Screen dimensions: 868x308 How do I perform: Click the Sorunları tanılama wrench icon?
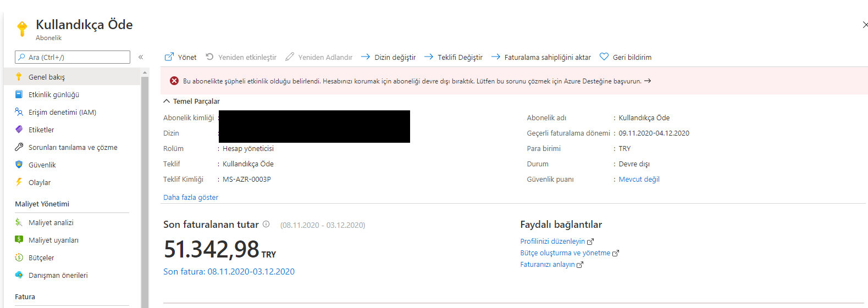(x=19, y=147)
